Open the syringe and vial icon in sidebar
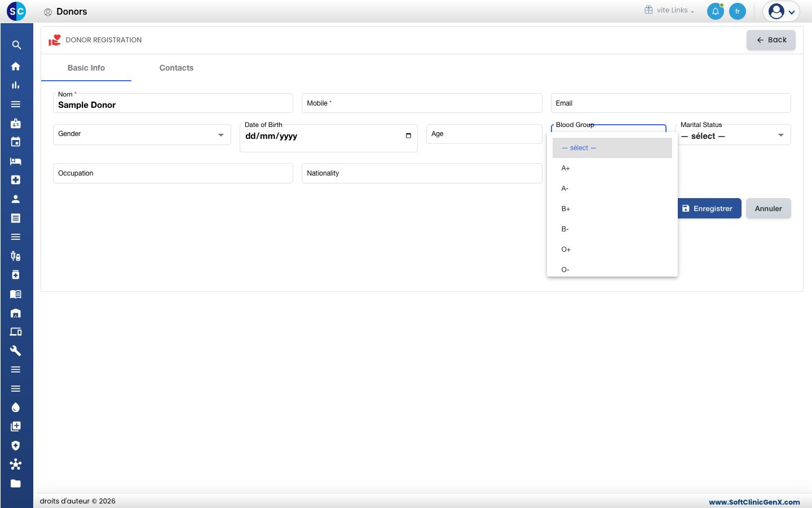The width and height of the screenshot is (812, 508). click(x=16, y=256)
